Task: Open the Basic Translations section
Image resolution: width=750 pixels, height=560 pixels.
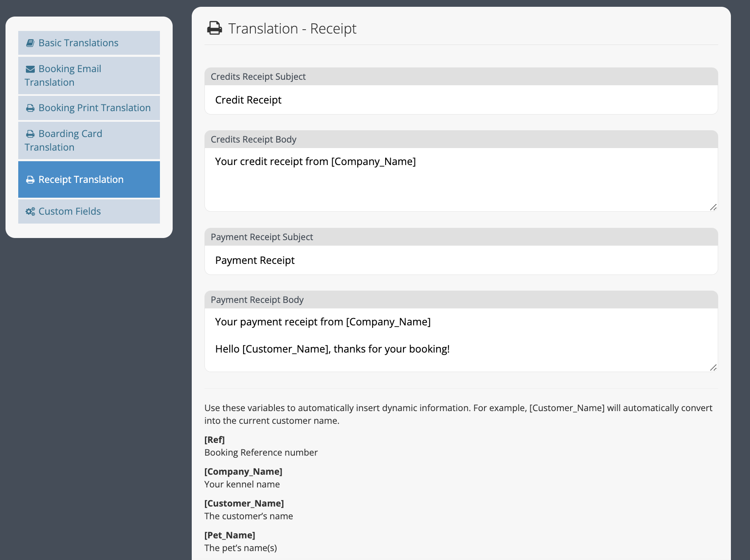Action: (x=89, y=43)
